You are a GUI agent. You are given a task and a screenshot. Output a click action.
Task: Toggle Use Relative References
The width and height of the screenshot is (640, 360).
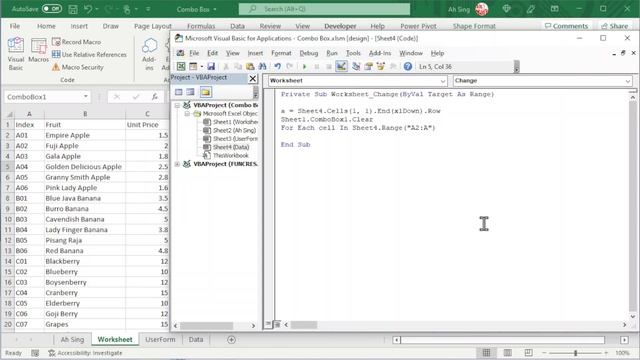point(89,54)
